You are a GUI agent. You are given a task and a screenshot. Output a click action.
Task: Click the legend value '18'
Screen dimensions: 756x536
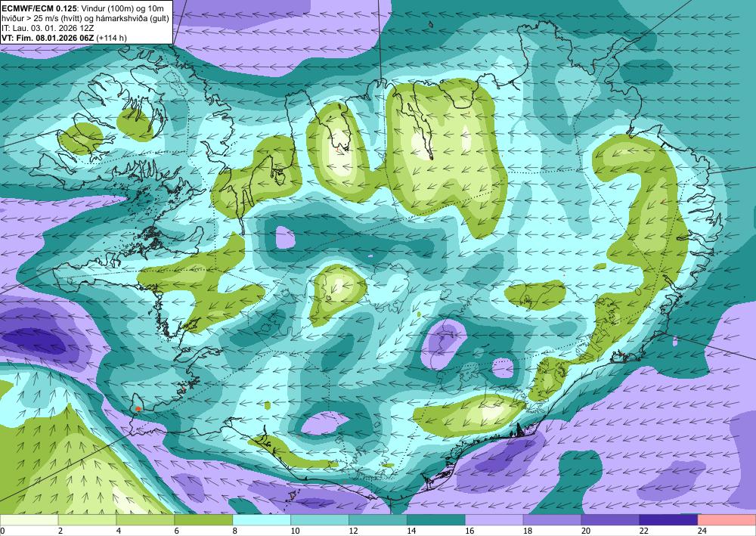click(528, 531)
